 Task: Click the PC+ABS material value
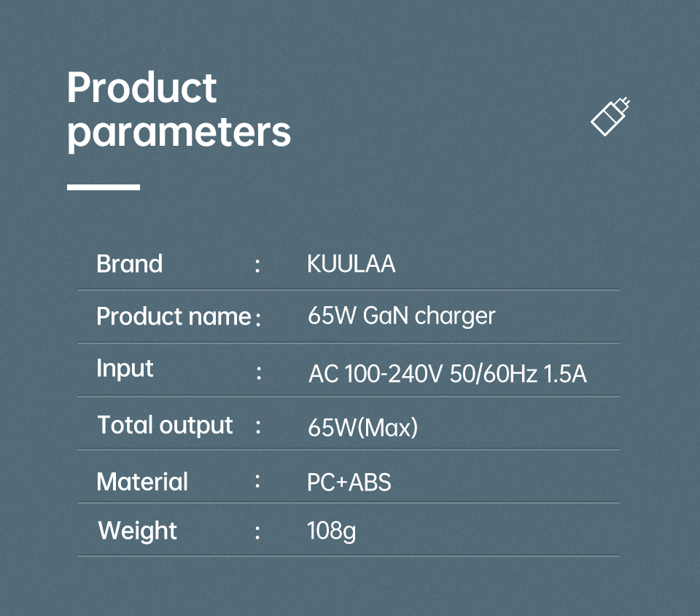(x=349, y=482)
